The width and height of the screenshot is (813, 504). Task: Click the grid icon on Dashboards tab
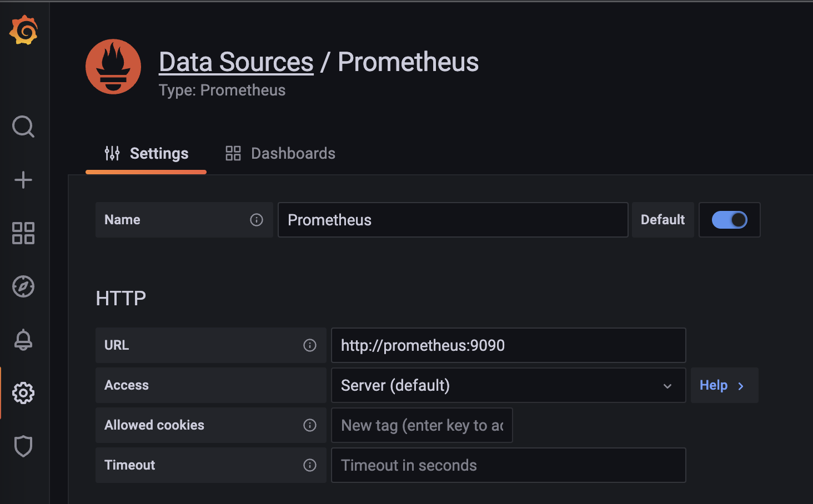(x=233, y=153)
